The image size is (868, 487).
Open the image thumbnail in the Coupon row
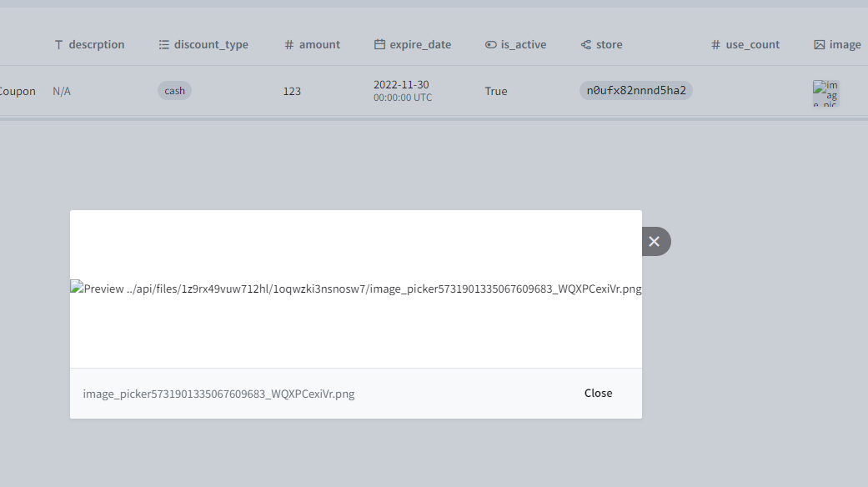(826, 93)
